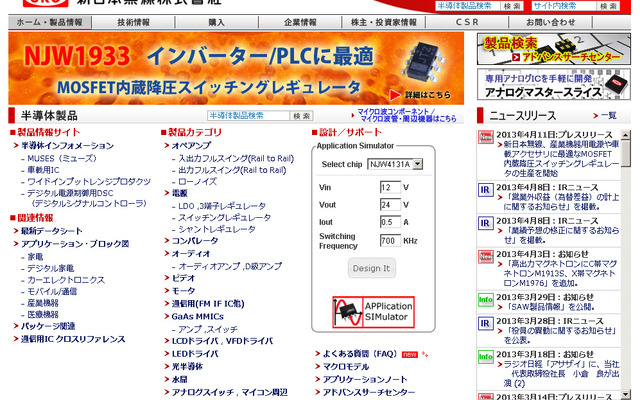Open アプリケーションノート link
The height and width of the screenshot is (400, 640).
[365, 380]
